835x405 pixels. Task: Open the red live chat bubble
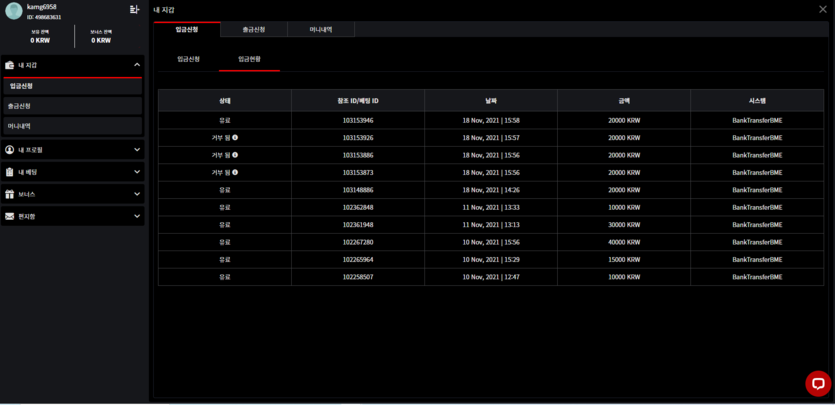[x=818, y=383]
